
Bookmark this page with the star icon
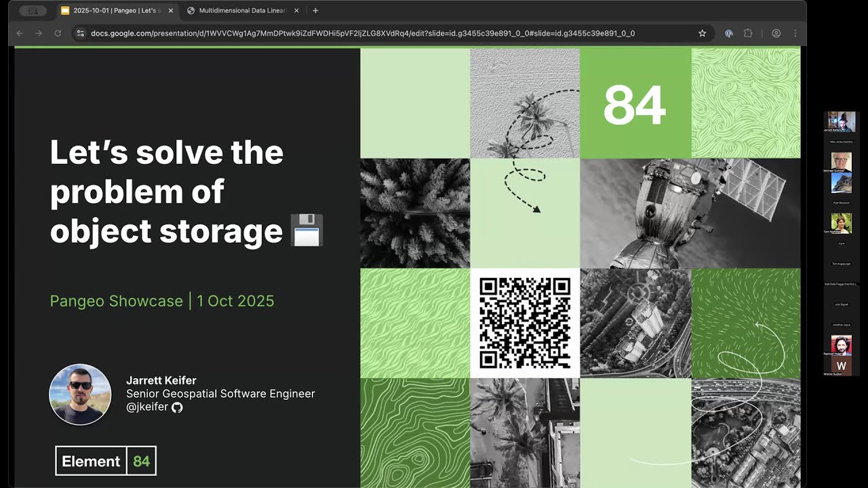tap(703, 33)
